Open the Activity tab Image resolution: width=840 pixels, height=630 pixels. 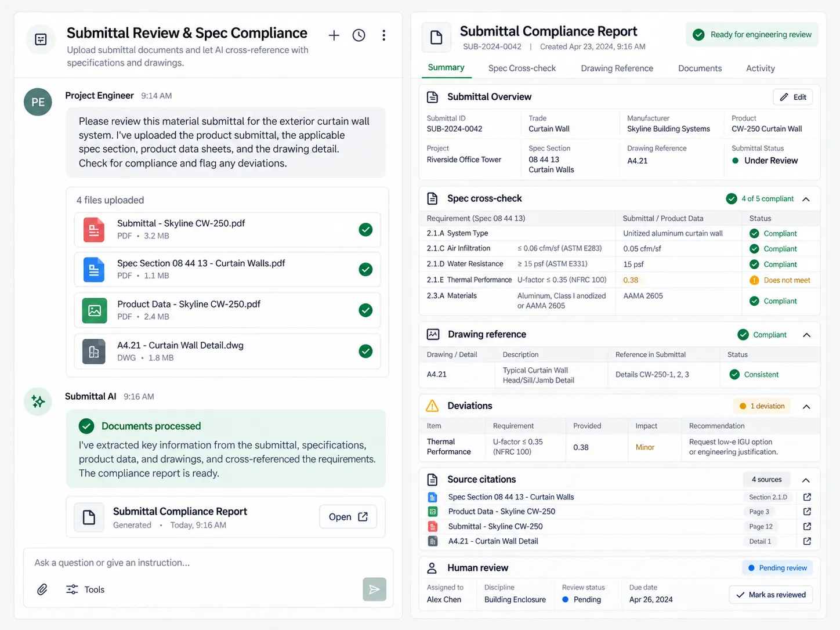pyautogui.click(x=761, y=68)
